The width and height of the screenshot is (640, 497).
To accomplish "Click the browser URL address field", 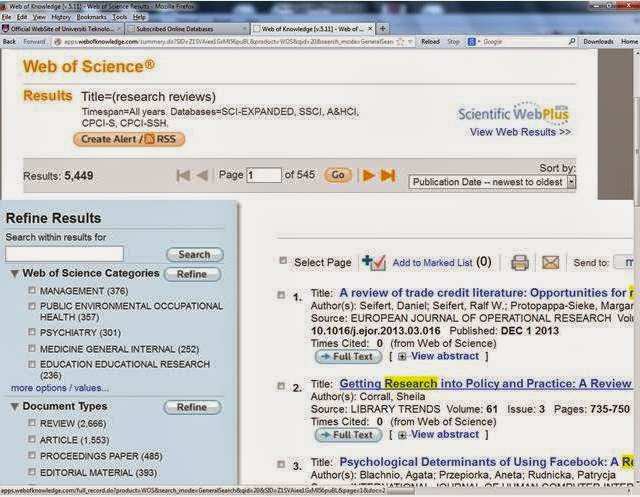I will pos(229,42).
